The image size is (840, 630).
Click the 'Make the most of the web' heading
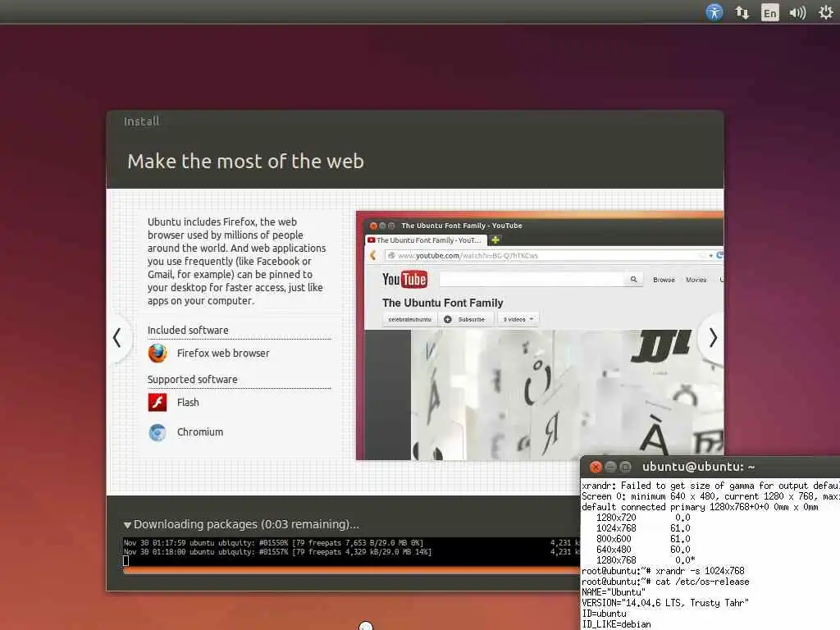click(245, 162)
